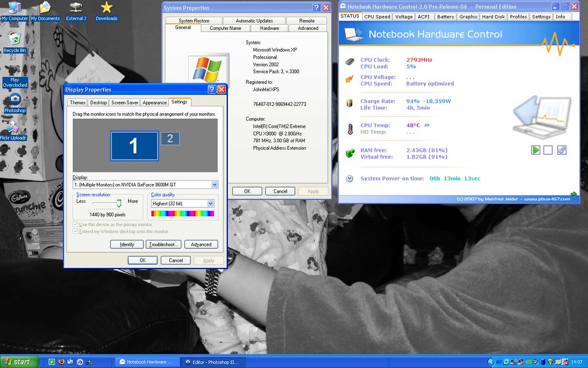This screenshot has width=588, height=368.
Task: Switch to the Themes tab in Display Properties
Action: point(78,102)
